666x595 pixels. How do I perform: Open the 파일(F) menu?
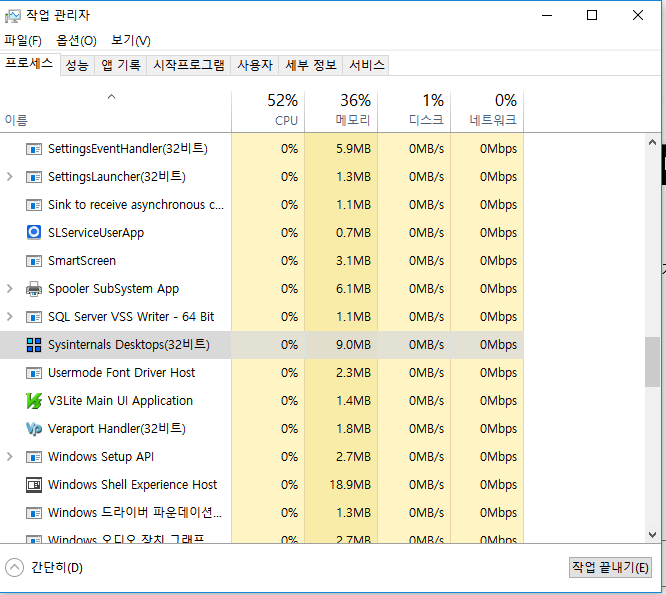[x=23, y=40]
